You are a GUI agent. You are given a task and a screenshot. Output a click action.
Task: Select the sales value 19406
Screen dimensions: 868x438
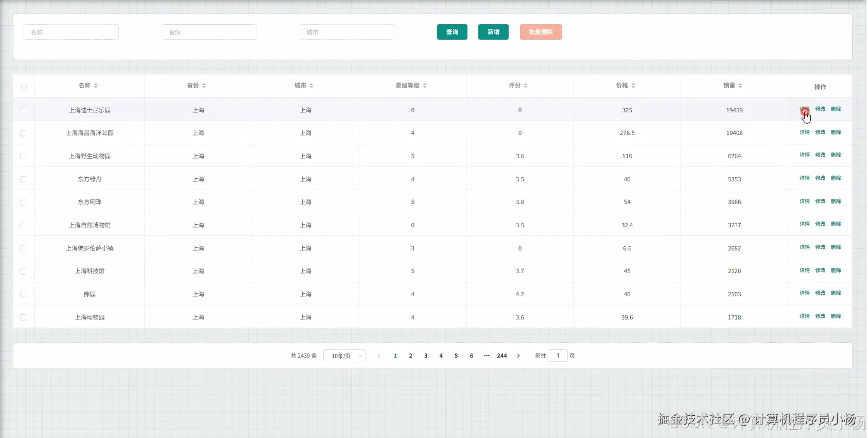click(x=734, y=133)
